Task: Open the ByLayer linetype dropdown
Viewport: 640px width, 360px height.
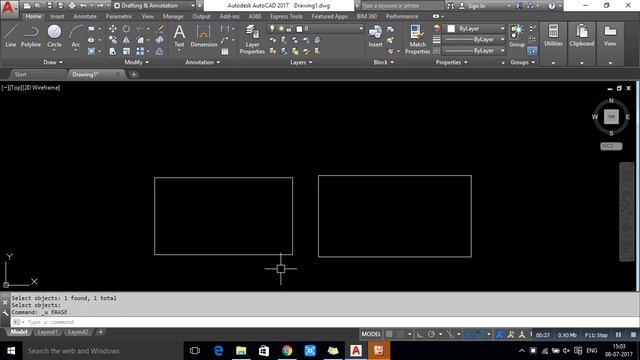Action: point(474,51)
